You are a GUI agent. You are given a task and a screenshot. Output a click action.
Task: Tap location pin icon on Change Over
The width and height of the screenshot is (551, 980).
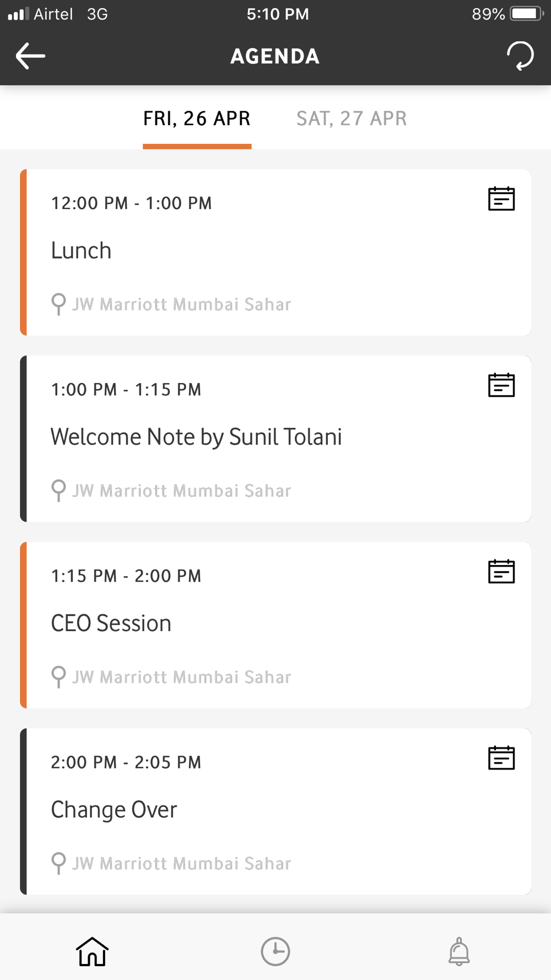point(58,863)
